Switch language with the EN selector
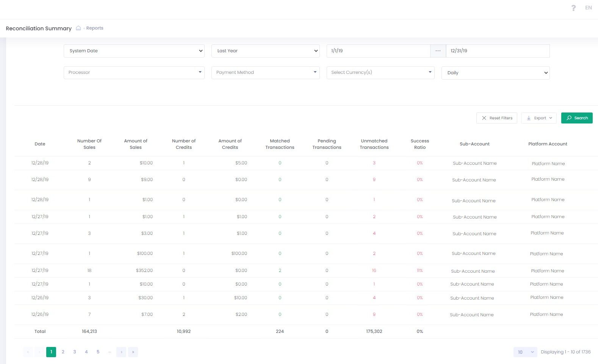 click(x=588, y=8)
